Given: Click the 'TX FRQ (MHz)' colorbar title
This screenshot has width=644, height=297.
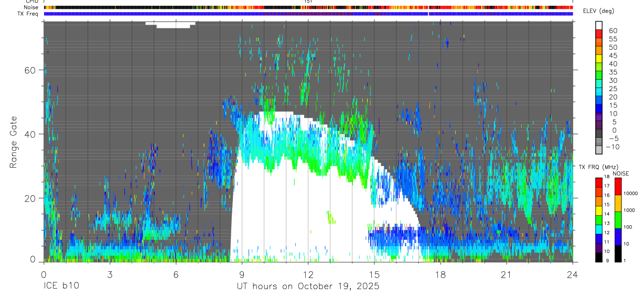Looking at the screenshot, I should (x=598, y=167).
